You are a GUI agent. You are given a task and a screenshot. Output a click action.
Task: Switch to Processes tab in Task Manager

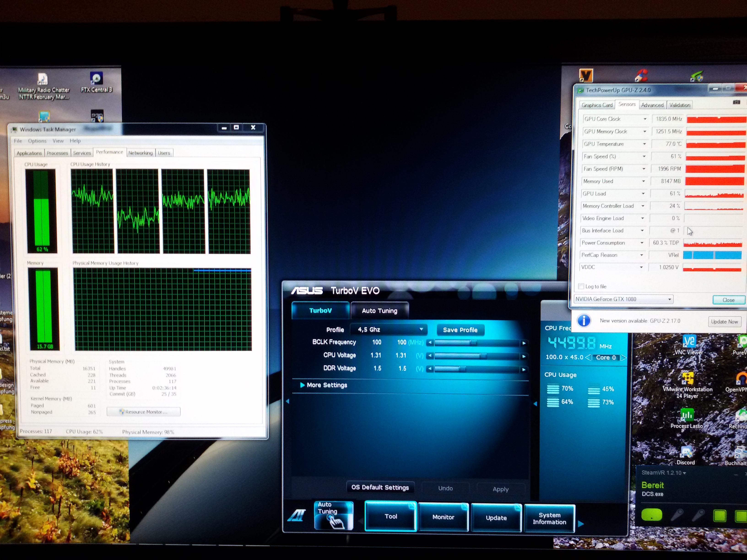click(x=57, y=153)
